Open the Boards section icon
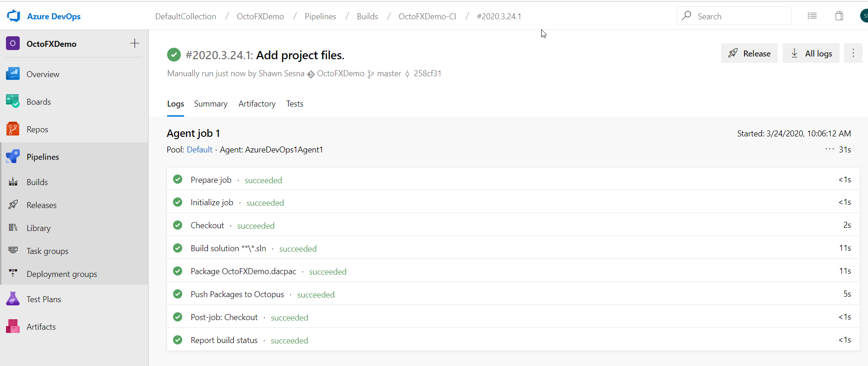The width and height of the screenshot is (868, 366). pyautogui.click(x=13, y=101)
